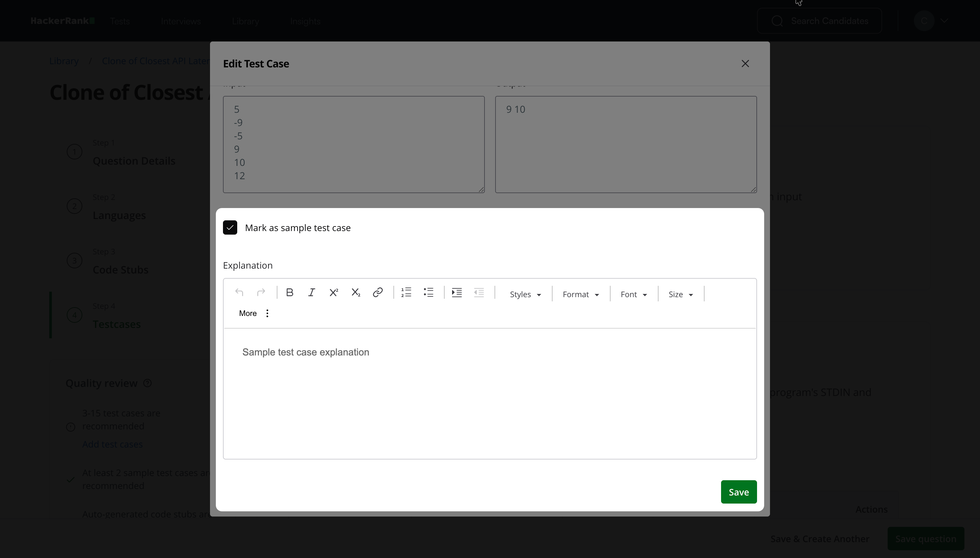Insert a bulleted list
This screenshot has height=558, width=980.
pyautogui.click(x=428, y=292)
